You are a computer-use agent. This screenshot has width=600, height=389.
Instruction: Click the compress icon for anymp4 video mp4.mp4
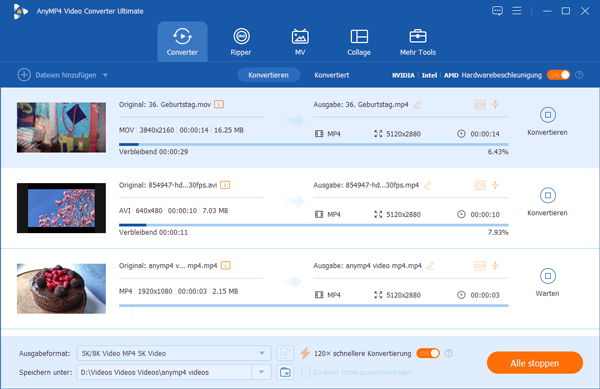tap(495, 265)
